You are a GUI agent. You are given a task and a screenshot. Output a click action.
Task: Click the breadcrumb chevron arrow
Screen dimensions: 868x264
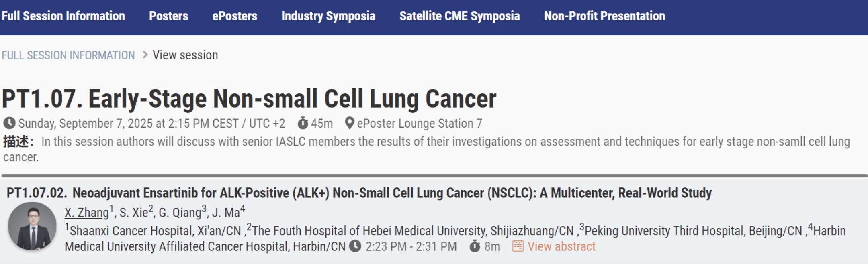coord(145,55)
